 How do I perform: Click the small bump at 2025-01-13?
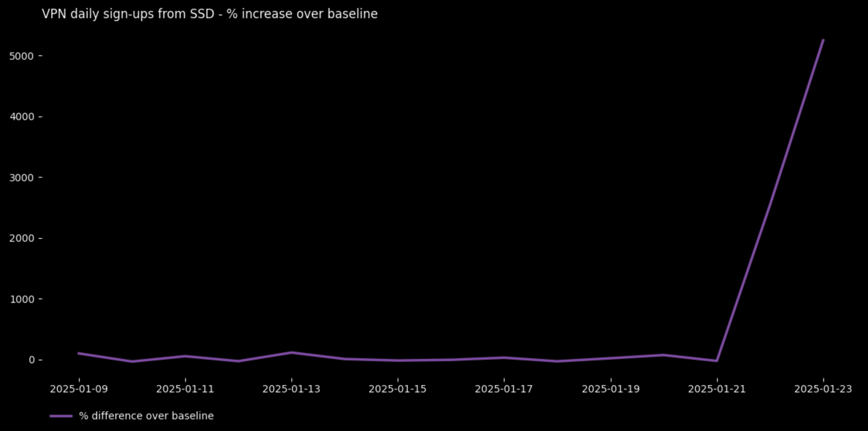[291, 352]
